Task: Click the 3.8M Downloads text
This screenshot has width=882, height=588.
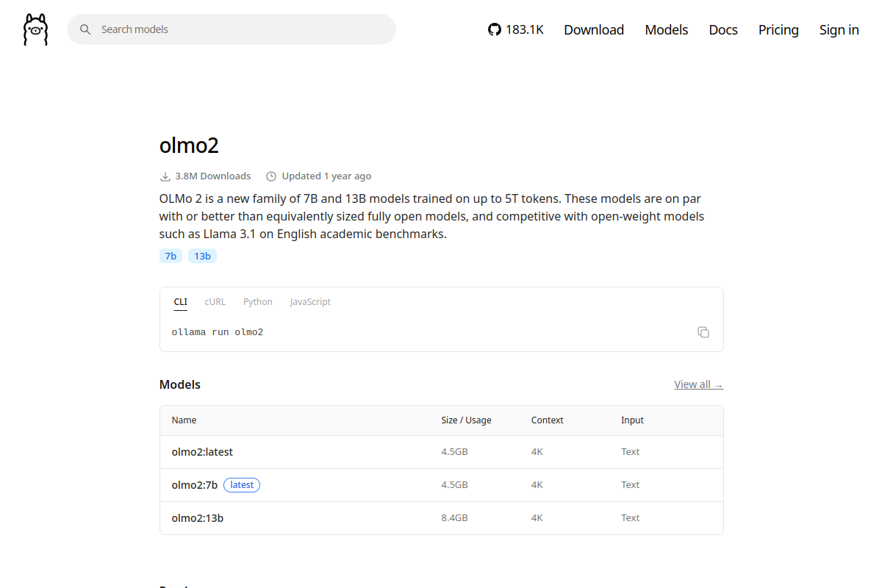Action: (213, 176)
